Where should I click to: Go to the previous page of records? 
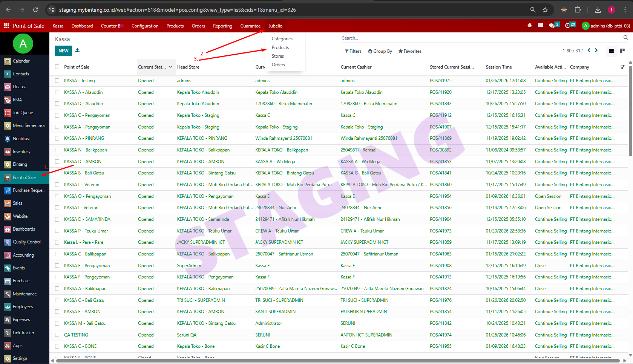pyautogui.click(x=589, y=50)
